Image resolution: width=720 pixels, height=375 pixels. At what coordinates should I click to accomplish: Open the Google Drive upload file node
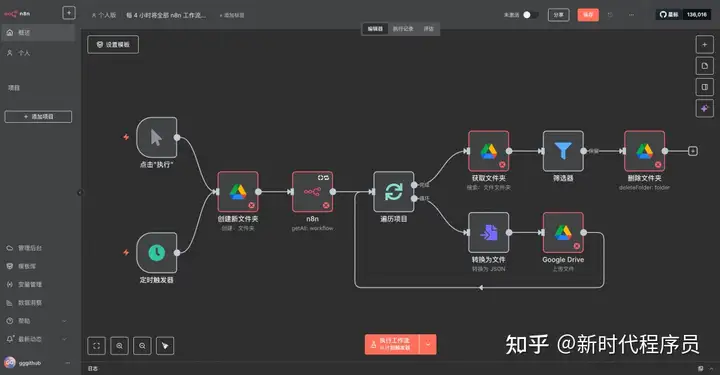(563, 232)
